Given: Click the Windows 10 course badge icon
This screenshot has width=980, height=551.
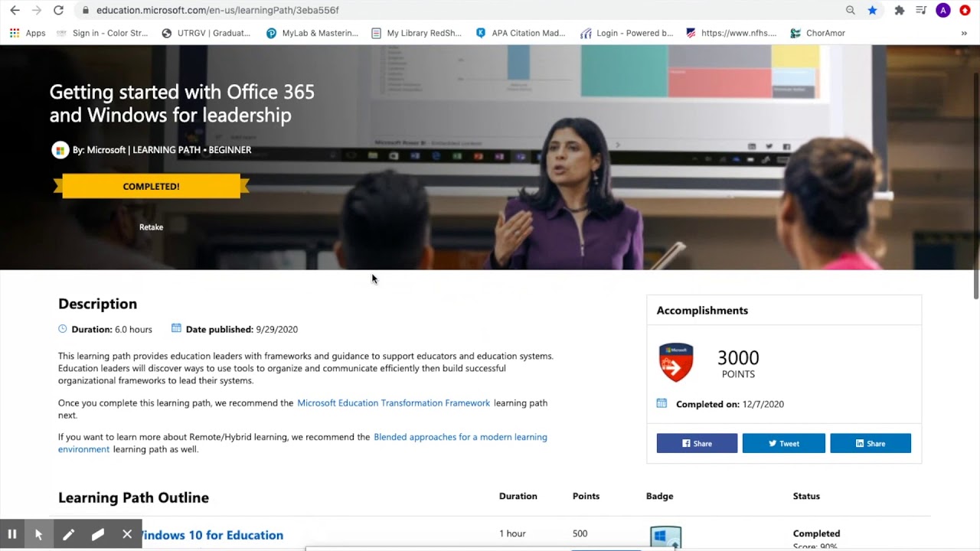Looking at the screenshot, I should 665,537.
